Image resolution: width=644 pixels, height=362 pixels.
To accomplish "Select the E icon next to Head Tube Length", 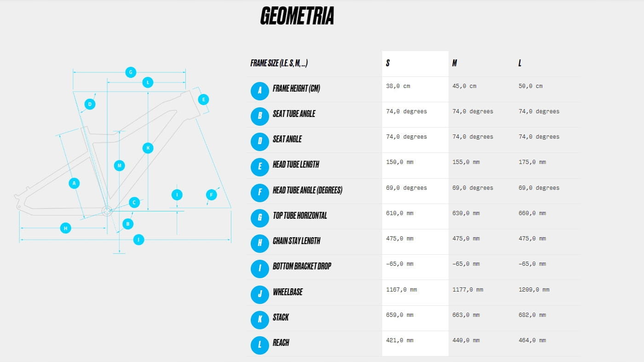I will (x=260, y=166).
